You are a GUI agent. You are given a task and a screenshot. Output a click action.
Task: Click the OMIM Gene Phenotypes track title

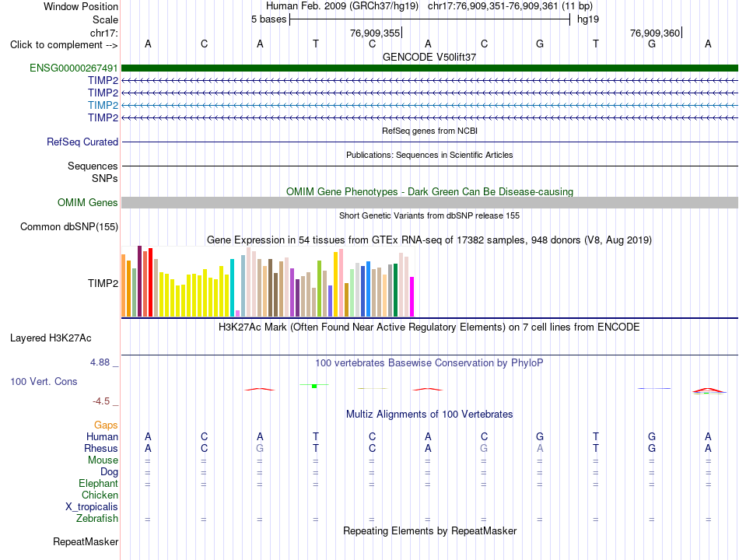[429, 192]
